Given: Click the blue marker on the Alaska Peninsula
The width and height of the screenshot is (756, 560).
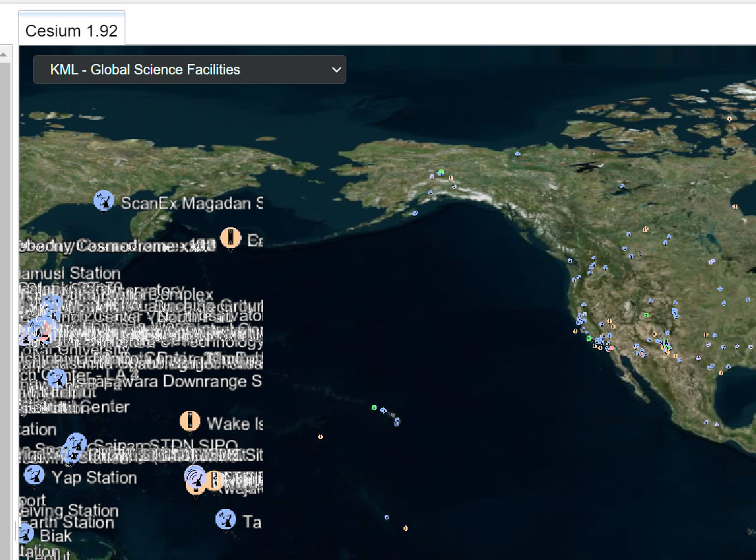Looking at the screenshot, I should (x=415, y=213).
